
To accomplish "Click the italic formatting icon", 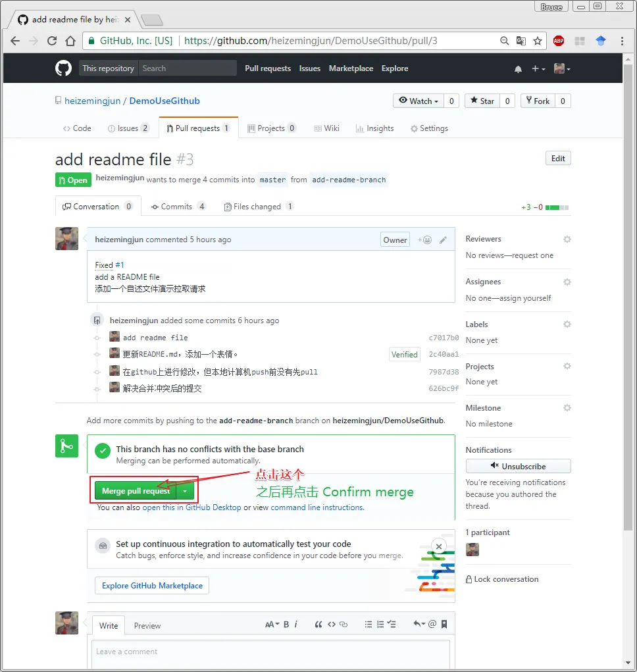I will pyautogui.click(x=295, y=625).
